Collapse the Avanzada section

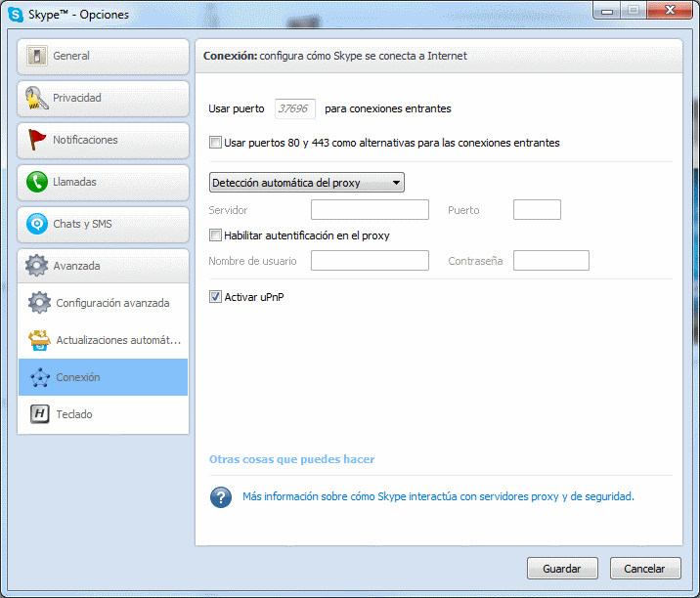tap(103, 266)
